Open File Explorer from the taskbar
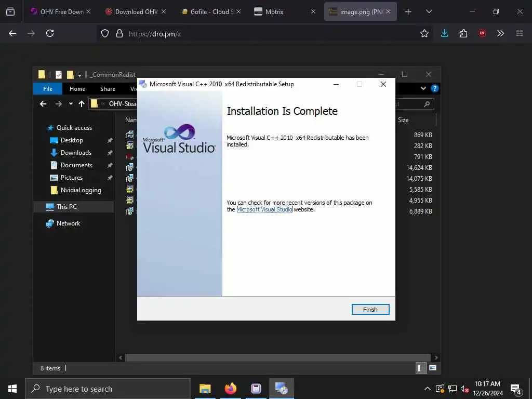 pyautogui.click(x=205, y=389)
